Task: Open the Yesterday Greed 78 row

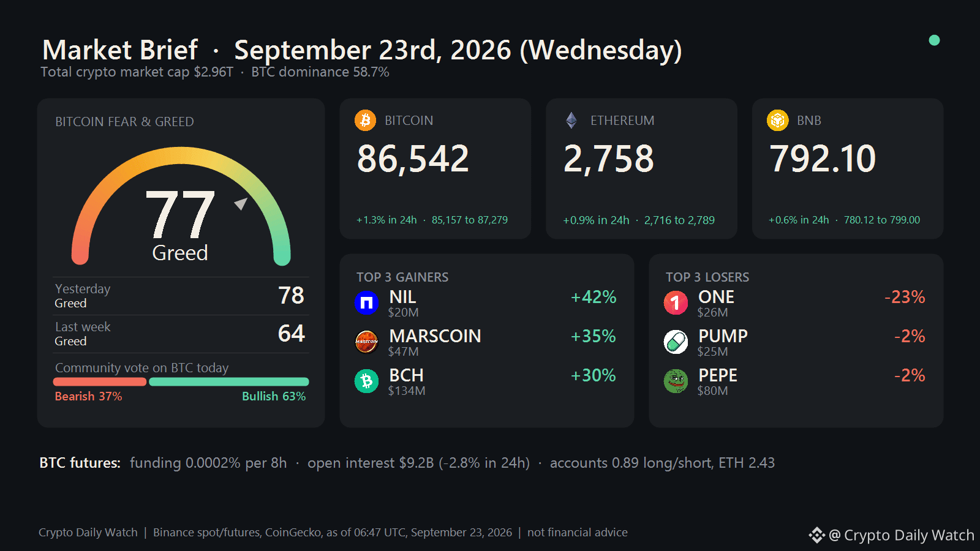Action: [181, 296]
